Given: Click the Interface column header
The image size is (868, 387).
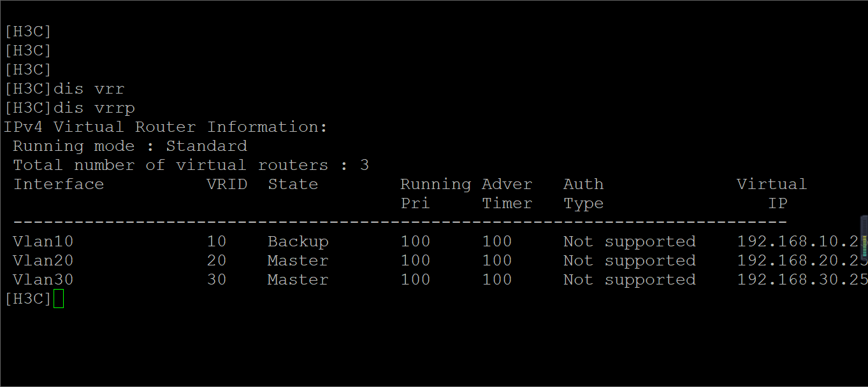Looking at the screenshot, I should click(x=58, y=184).
